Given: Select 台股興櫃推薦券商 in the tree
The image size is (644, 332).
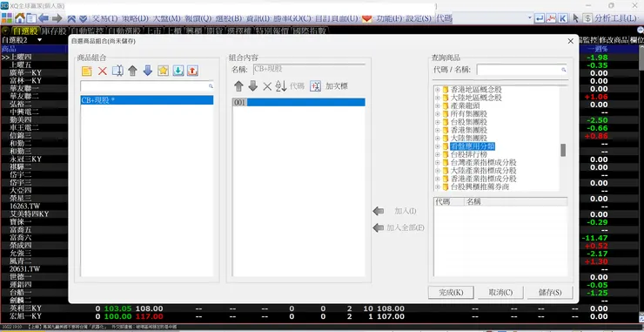Looking at the screenshot, I should [480, 186].
